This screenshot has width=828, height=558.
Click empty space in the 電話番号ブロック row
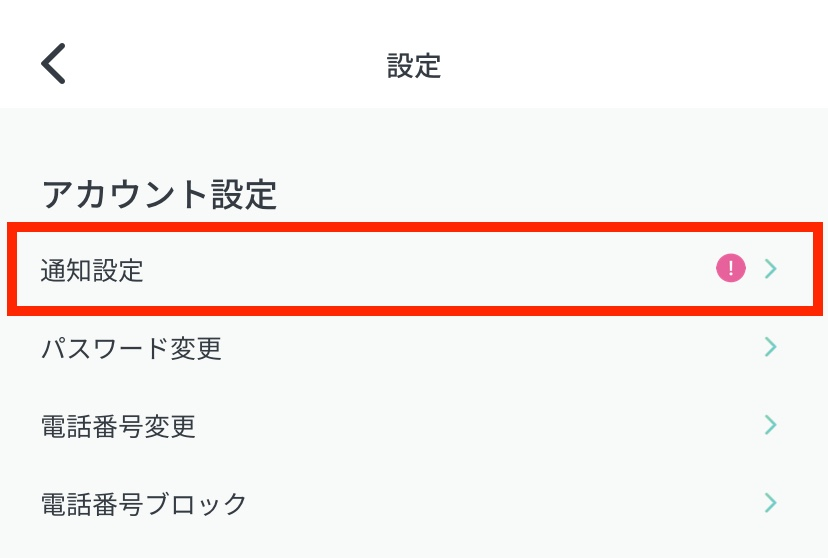point(500,503)
